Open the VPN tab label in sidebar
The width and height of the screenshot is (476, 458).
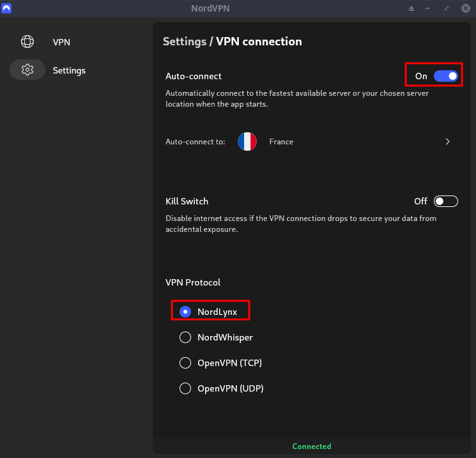pos(61,42)
